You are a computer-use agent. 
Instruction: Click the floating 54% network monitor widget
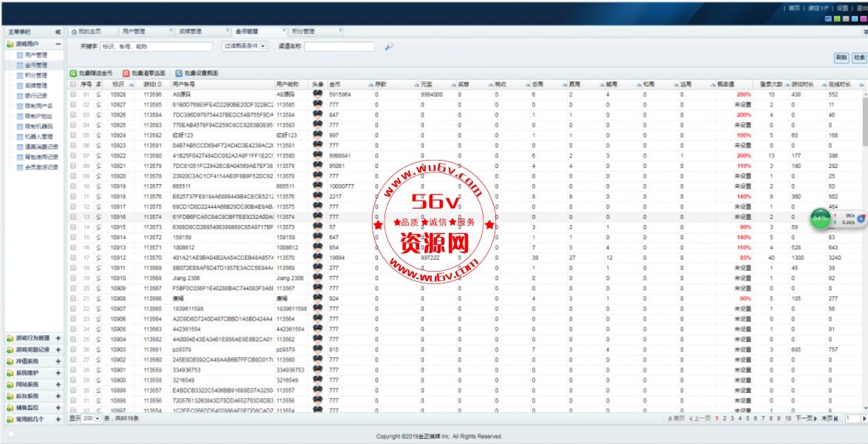[837, 218]
